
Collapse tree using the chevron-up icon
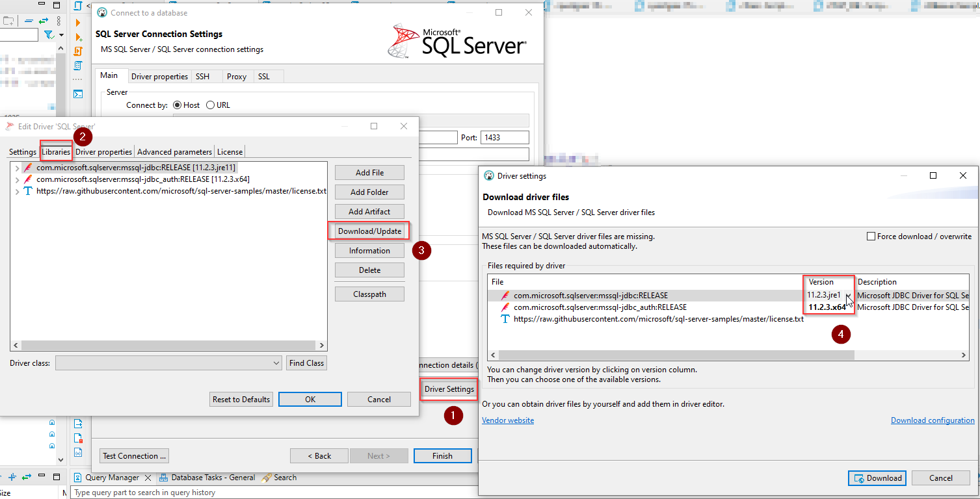coord(60,47)
